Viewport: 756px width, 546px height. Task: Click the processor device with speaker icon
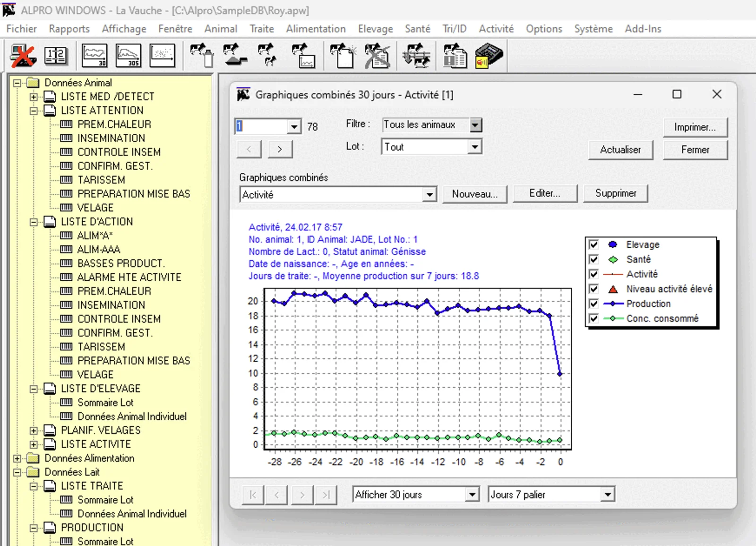489,56
